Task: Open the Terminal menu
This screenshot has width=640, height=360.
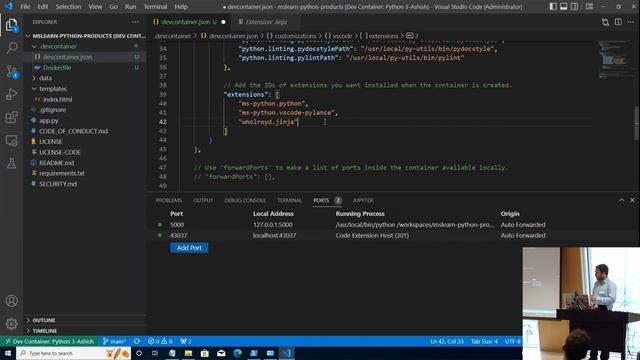Action: click(155, 7)
